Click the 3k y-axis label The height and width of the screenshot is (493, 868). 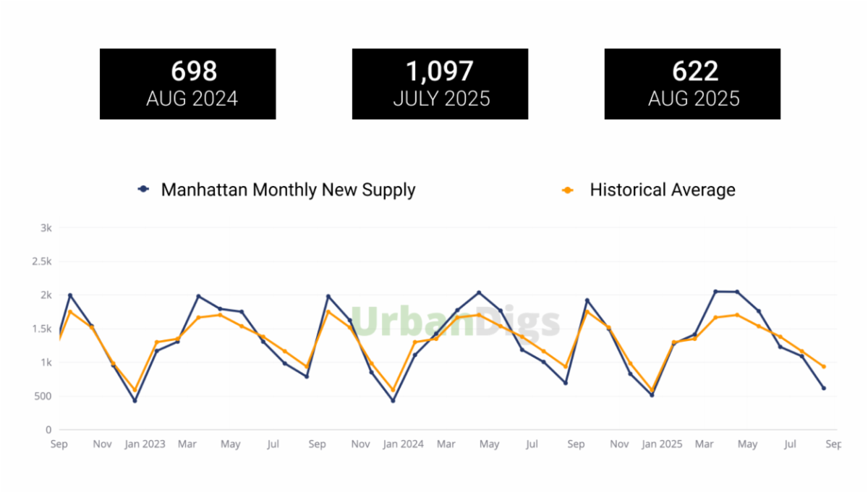click(x=46, y=228)
